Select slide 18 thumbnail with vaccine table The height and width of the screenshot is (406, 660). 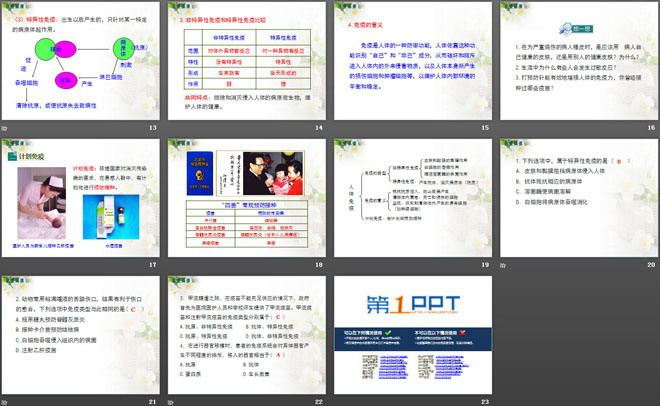(x=247, y=198)
